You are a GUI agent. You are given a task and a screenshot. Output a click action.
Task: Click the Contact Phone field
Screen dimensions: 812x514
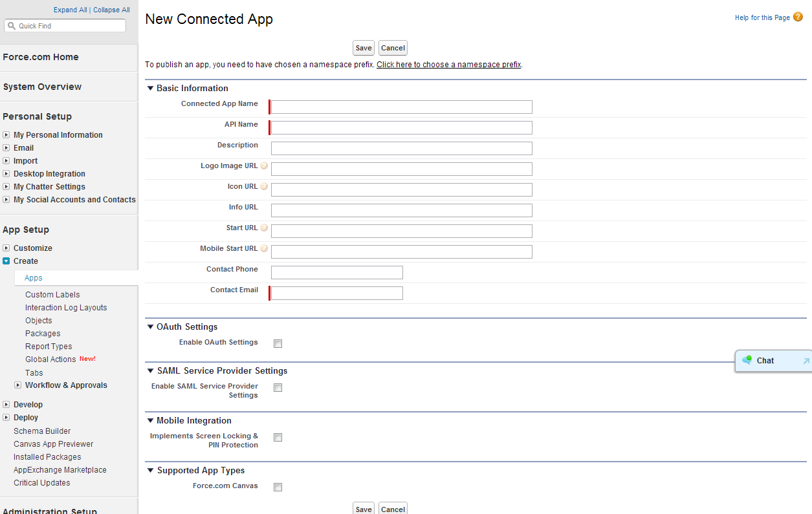tap(336, 272)
